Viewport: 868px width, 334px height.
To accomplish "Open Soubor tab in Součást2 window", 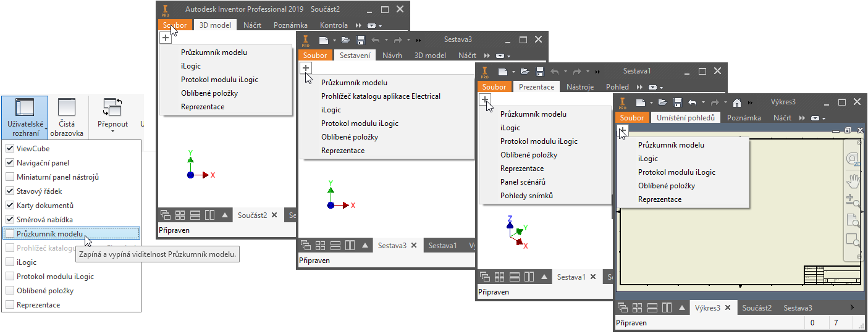I will click(x=175, y=25).
